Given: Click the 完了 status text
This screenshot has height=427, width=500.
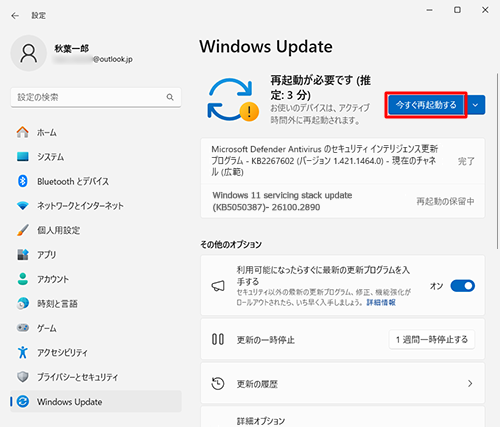Looking at the screenshot, I should tap(466, 161).
